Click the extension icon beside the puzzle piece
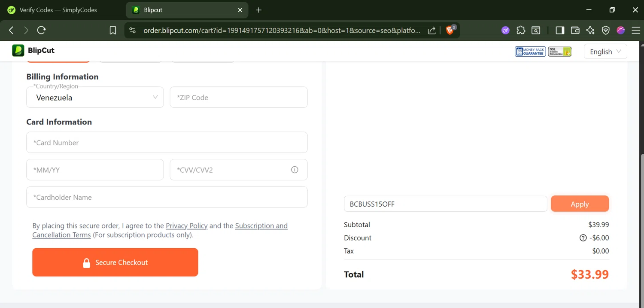This screenshot has width=644, height=308. pos(536,30)
